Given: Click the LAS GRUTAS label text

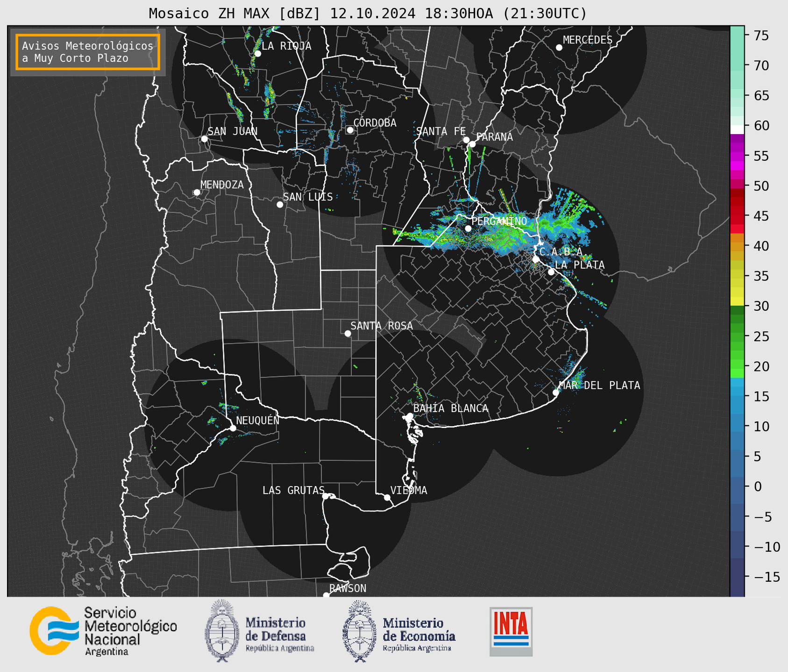Looking at the screenshot, I should pos(293,490).
